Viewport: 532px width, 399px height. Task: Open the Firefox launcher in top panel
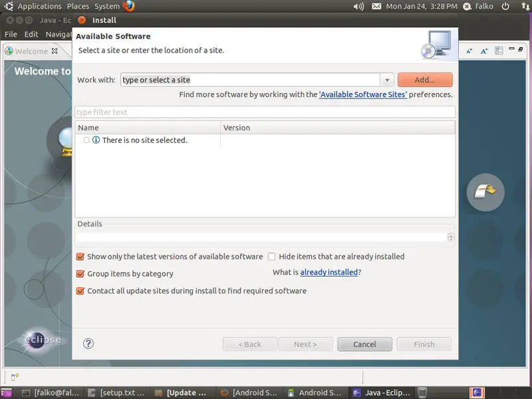tap(129, 6)
